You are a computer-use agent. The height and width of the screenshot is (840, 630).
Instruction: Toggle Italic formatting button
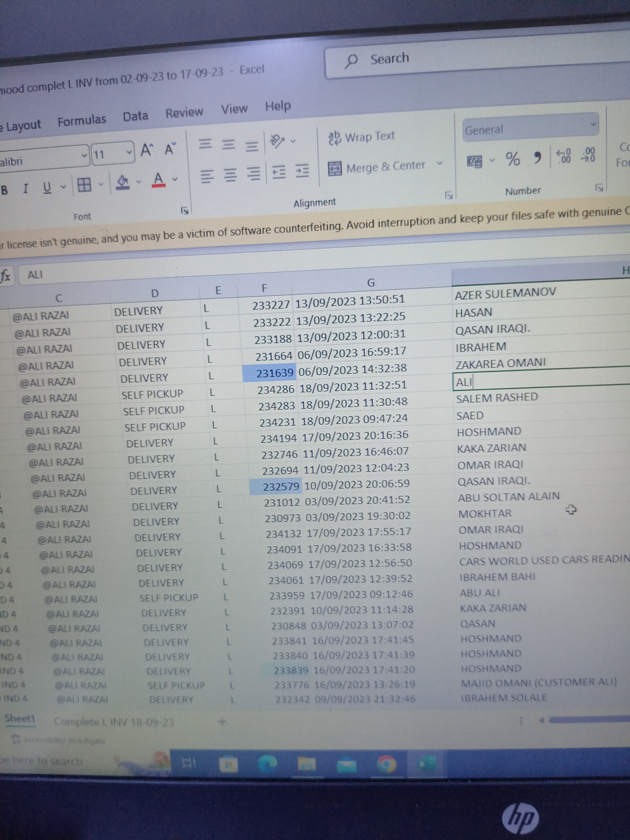25,188
